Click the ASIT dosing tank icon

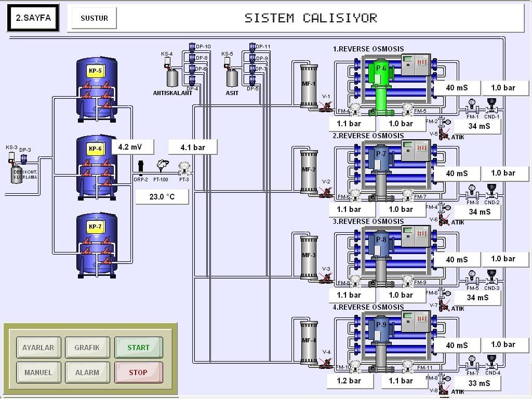232,78
